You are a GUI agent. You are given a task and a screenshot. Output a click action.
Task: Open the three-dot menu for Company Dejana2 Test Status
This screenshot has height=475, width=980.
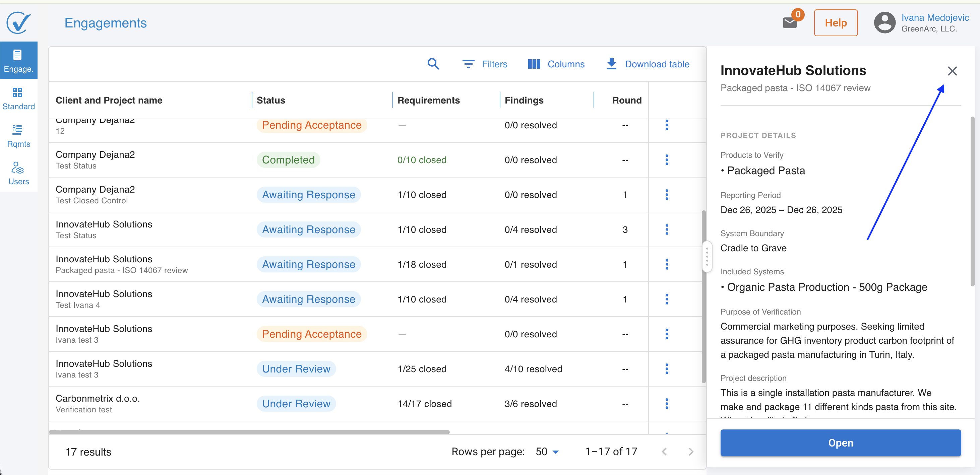pyautogui.click(x=667, y=160)
